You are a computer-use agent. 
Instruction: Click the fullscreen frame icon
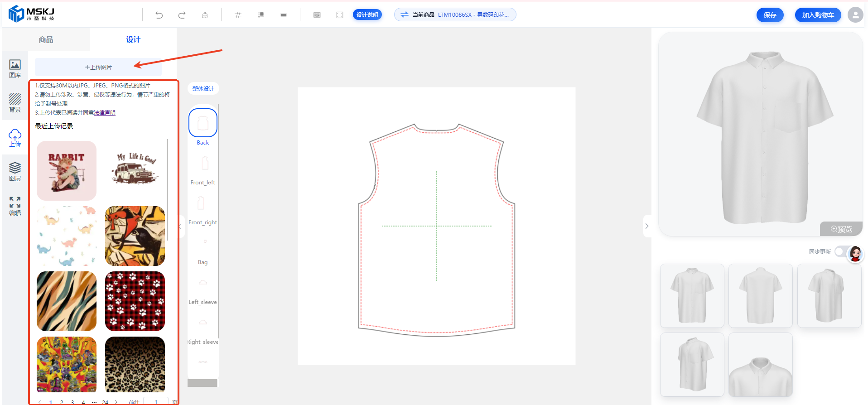point(340,15)
